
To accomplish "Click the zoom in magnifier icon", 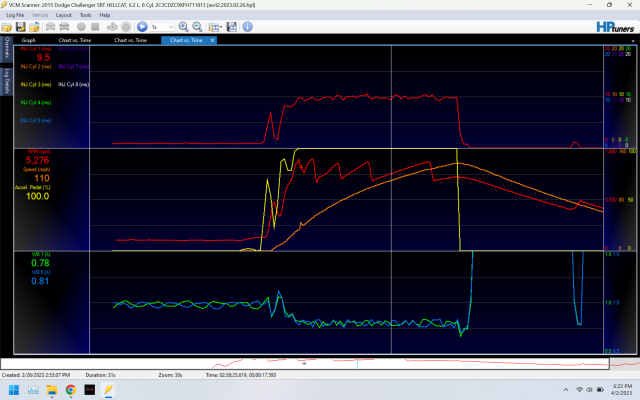I will click(183, 27).
